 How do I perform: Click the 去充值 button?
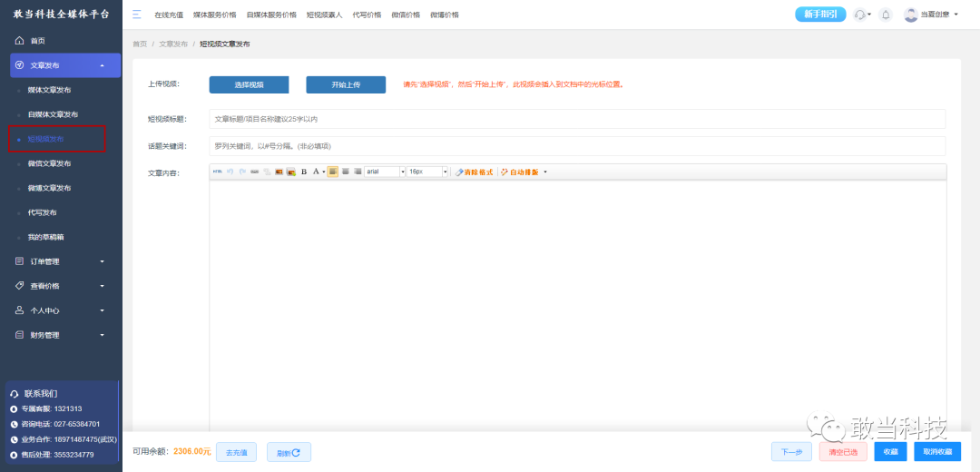pos(236,452)
